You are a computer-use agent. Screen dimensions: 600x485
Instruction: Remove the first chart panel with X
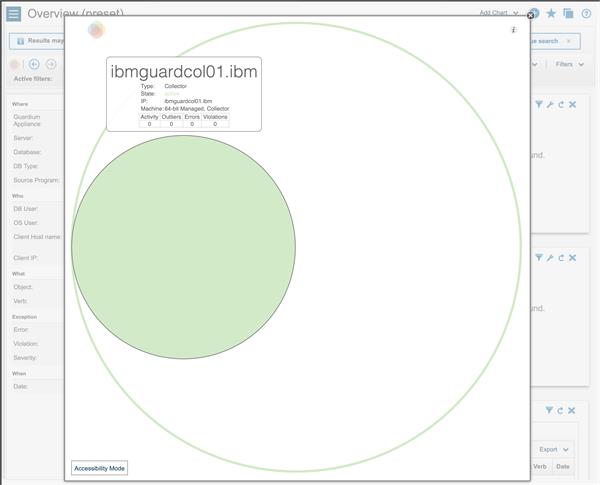coord(572,105)
